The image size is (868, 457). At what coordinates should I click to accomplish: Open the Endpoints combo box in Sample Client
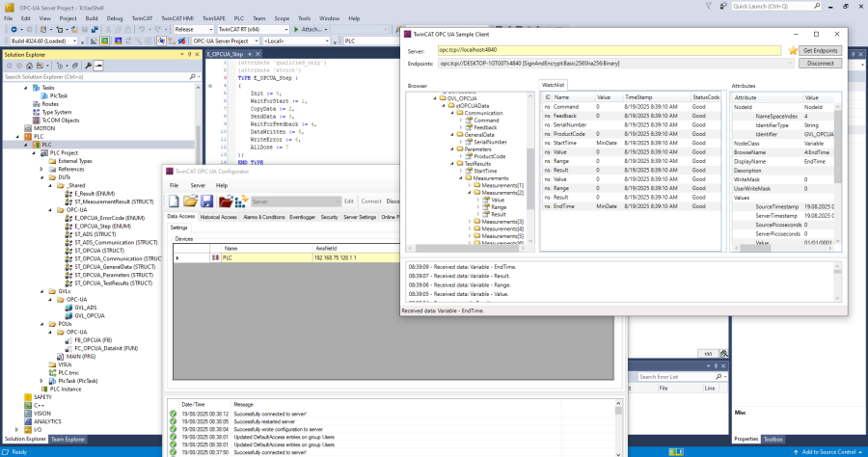(617, 63)
